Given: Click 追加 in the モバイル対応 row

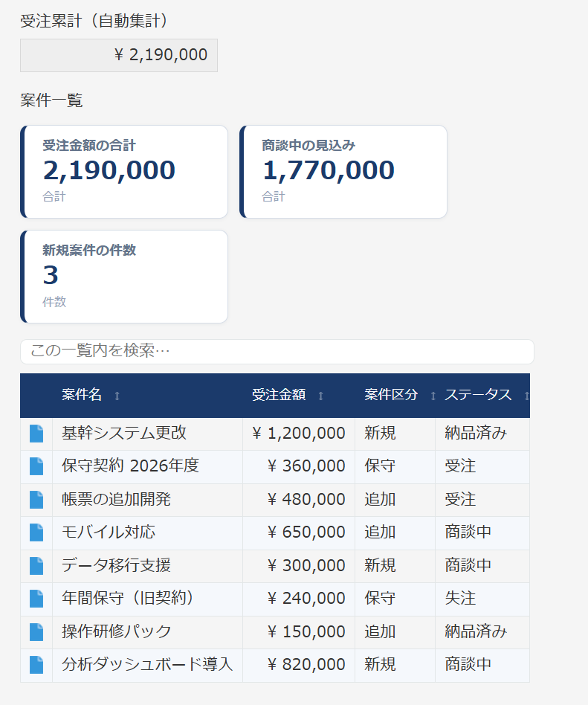Looking at the screenshot, I should pos(380,532).
